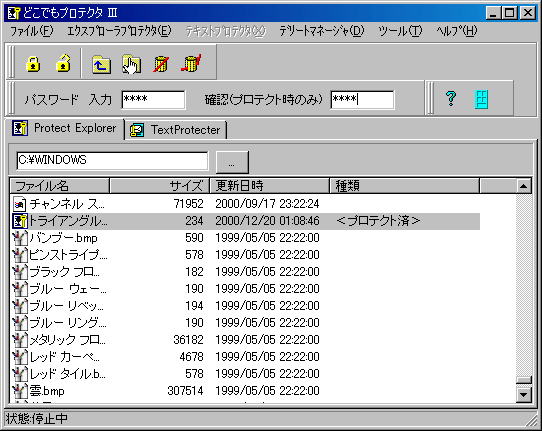This screenshot has width=542, height=431.
Task: Click the bitmap icon of レッド カーペ...
Action: click(20, 357)
